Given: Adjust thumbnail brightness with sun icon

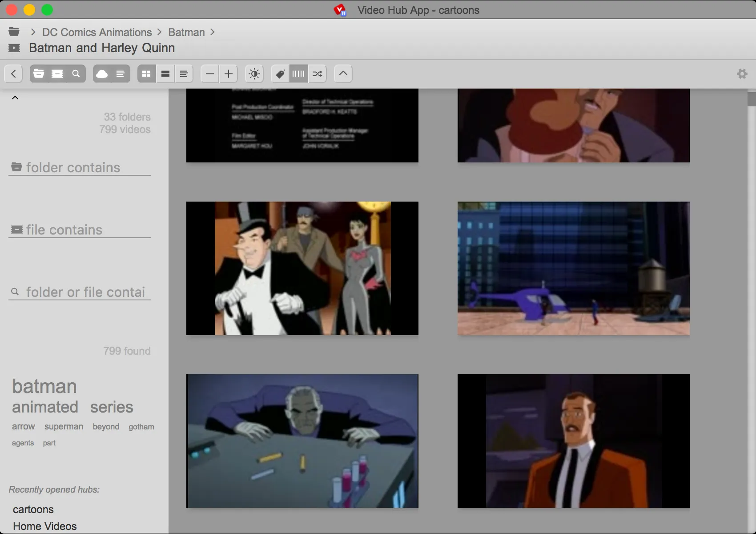Looking at the screenshot, I should point(254,73).
